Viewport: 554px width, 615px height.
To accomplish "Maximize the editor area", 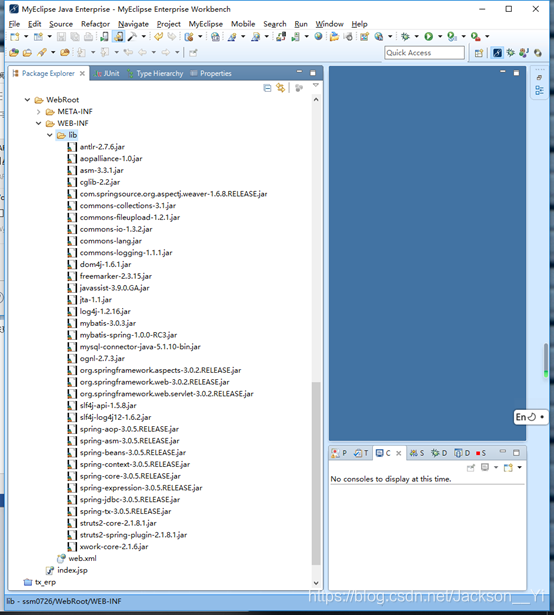I will pos(516,73).
